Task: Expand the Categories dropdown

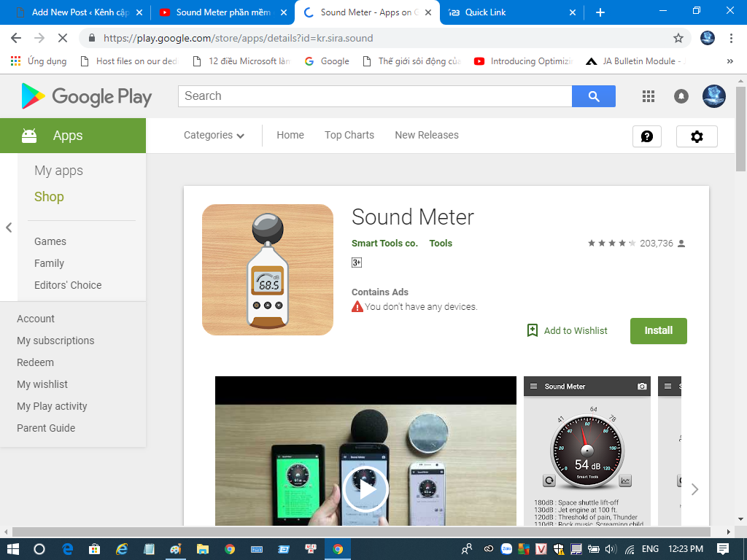Action: (214, 136)
